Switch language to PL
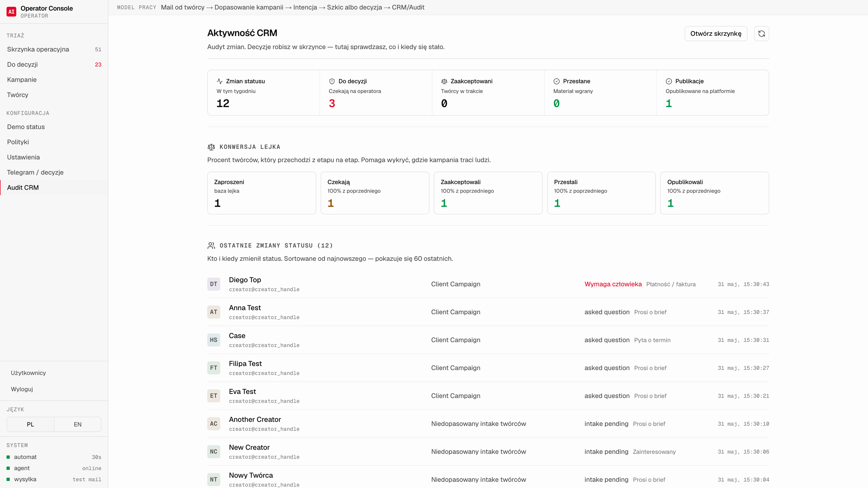Image resolution: width=868 pixels, height=488 pixels. pos(30,424)
